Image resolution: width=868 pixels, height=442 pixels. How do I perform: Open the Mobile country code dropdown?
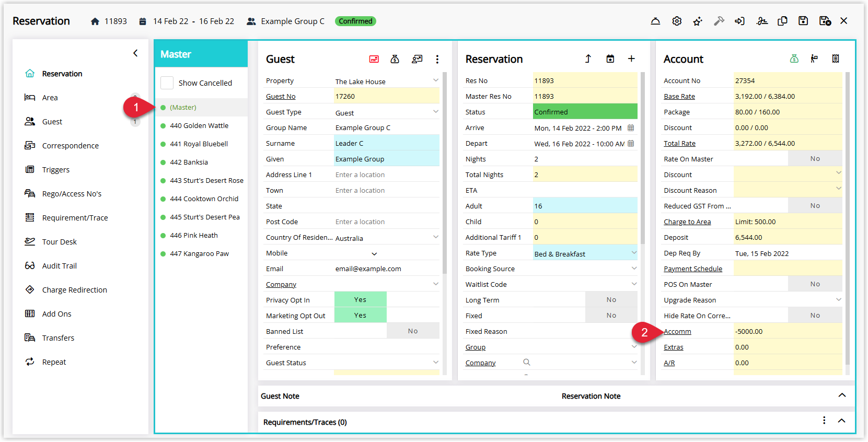tap(374, 254)
